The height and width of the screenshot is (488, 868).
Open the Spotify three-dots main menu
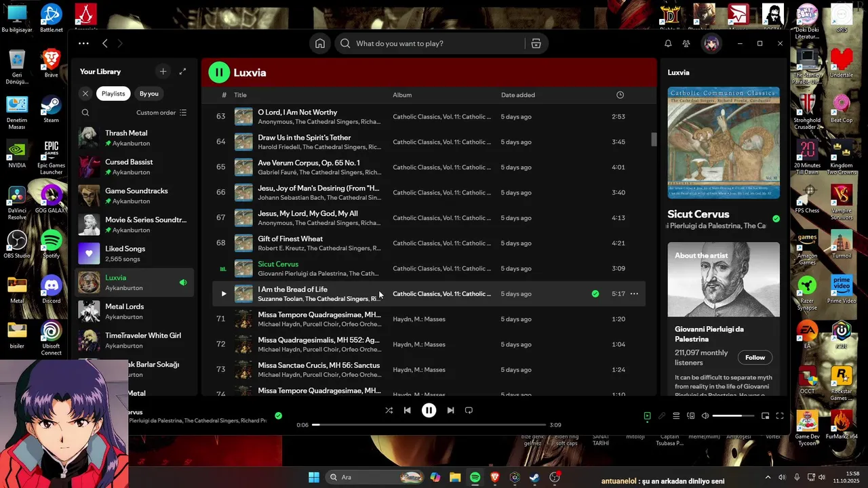point(83,43)
